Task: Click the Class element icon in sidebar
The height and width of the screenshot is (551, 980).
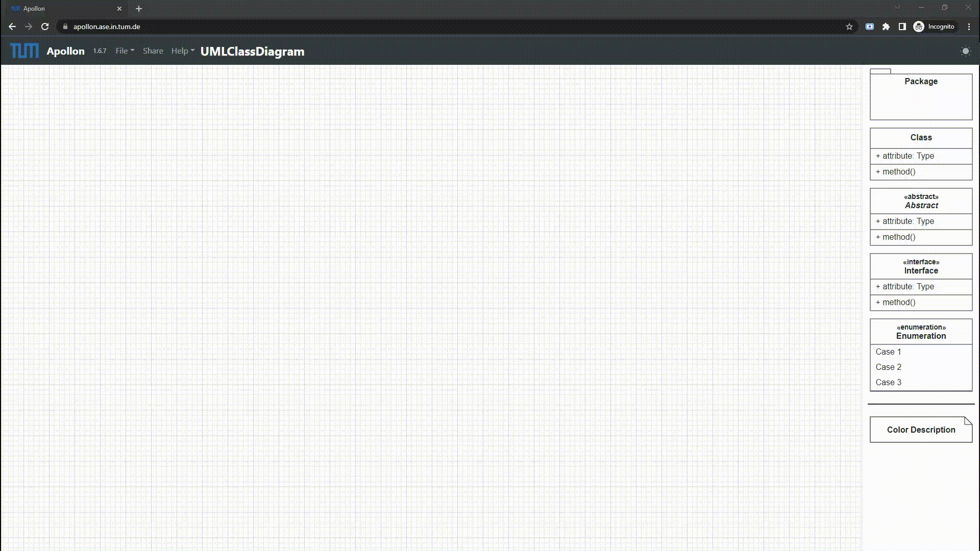Action: pos(921,137)
